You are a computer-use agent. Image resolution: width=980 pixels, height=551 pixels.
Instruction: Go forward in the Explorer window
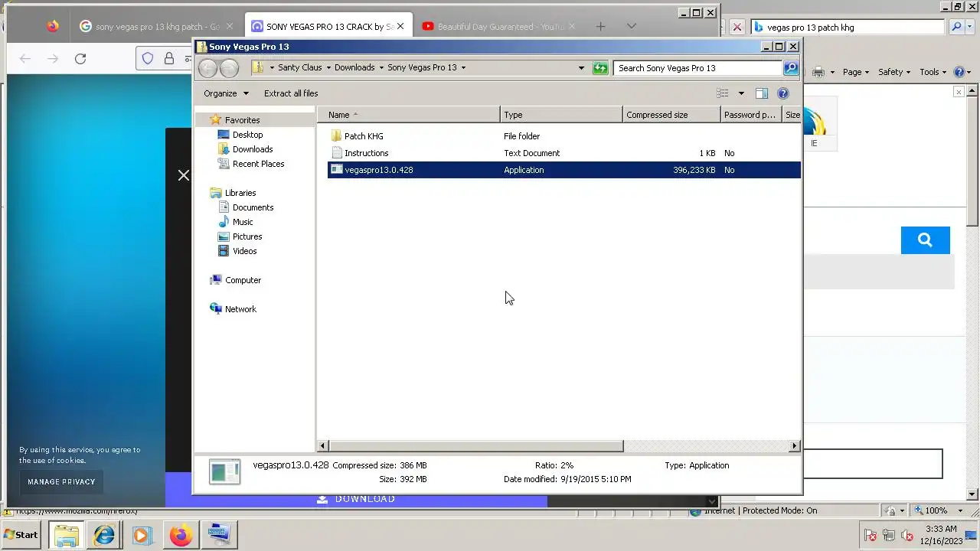(x=229, y=68)
